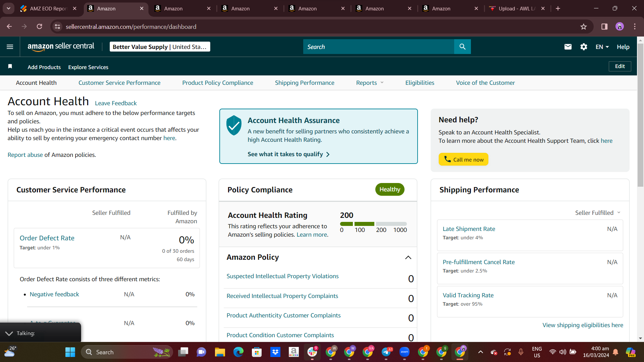Screen dimensions: 644x362
Task: Open the settings gear icon
Action: 584,47
